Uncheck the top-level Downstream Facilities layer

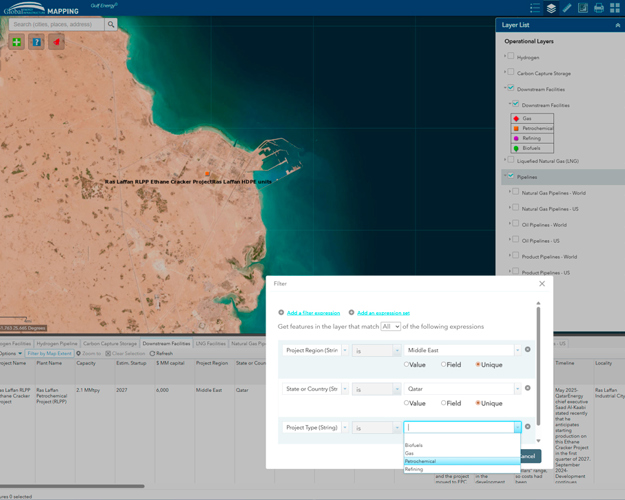coord(511,88)
